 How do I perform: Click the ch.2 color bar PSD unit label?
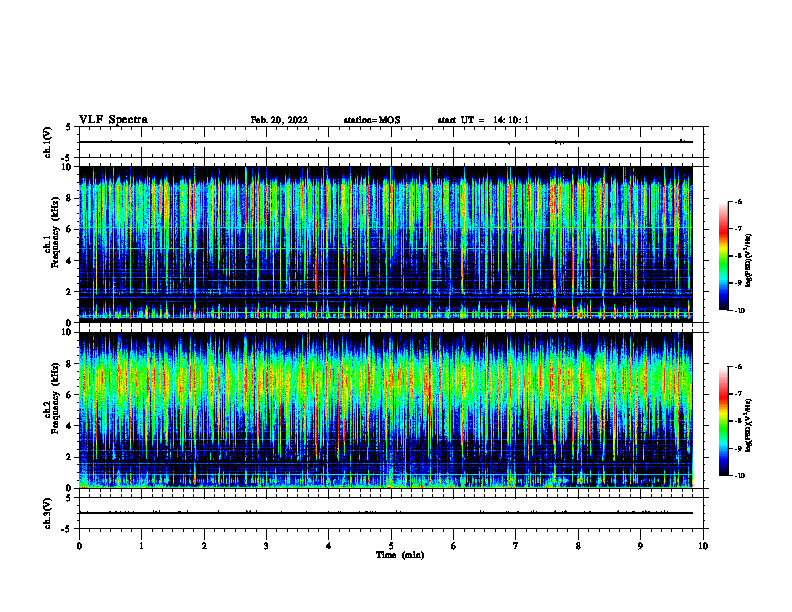coord(749,425)
